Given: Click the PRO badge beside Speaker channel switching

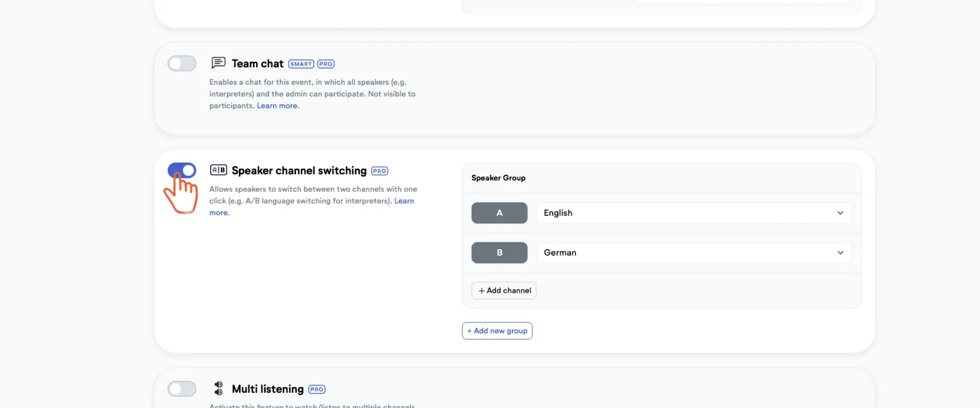Looking at the screenshot, I should [x=379, y=171].
